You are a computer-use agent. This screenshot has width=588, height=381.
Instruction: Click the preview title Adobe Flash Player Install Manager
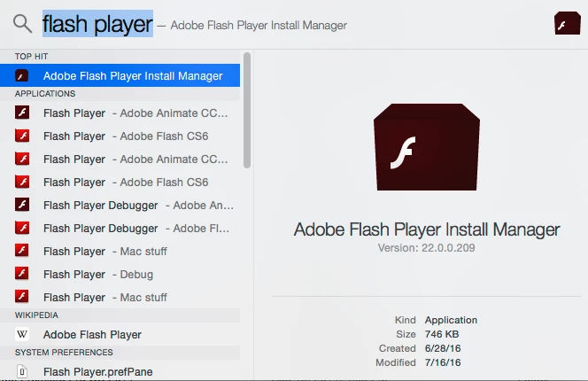point(427,229)
